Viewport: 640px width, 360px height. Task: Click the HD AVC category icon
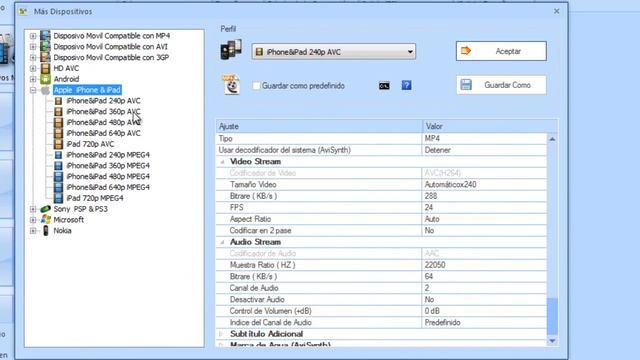coord(45,68)
